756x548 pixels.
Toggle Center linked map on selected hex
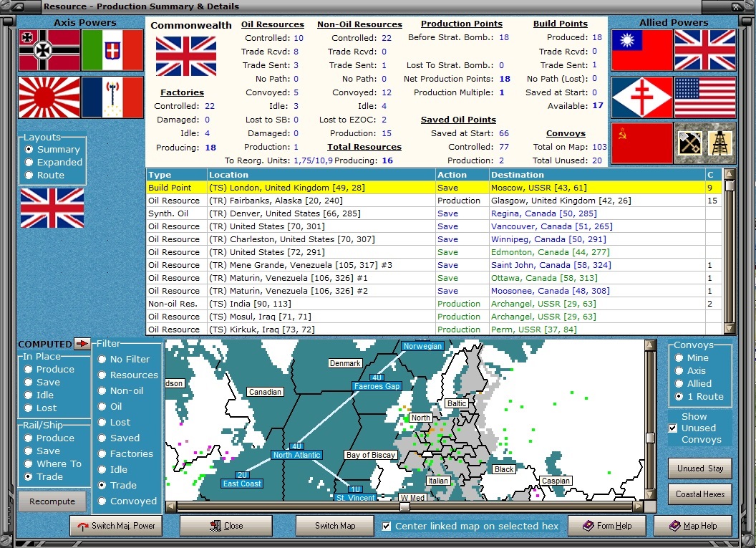(x=386, y=526)
